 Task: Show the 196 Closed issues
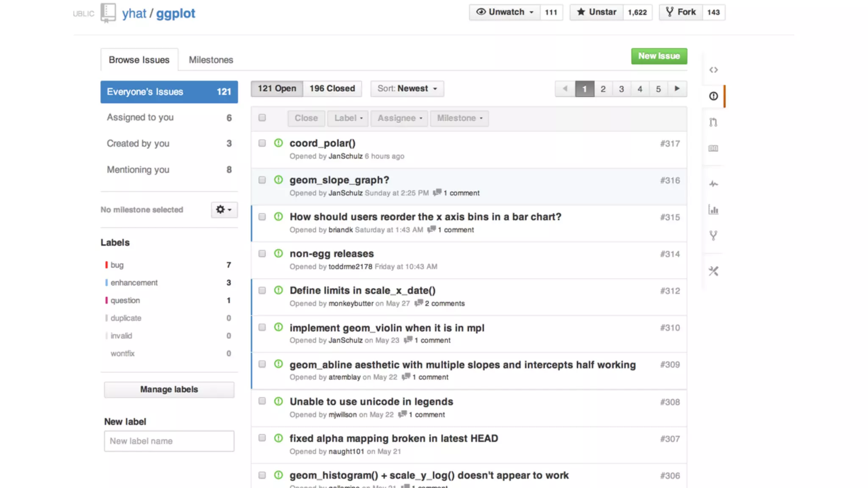click(x=332, y=89)
